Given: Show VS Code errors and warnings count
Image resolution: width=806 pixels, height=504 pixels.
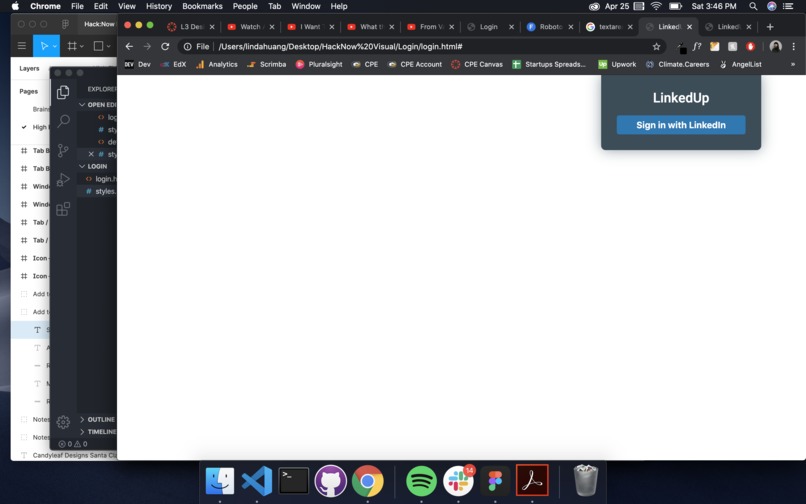Looking at the screenshot, I should (x=72, y=444).
